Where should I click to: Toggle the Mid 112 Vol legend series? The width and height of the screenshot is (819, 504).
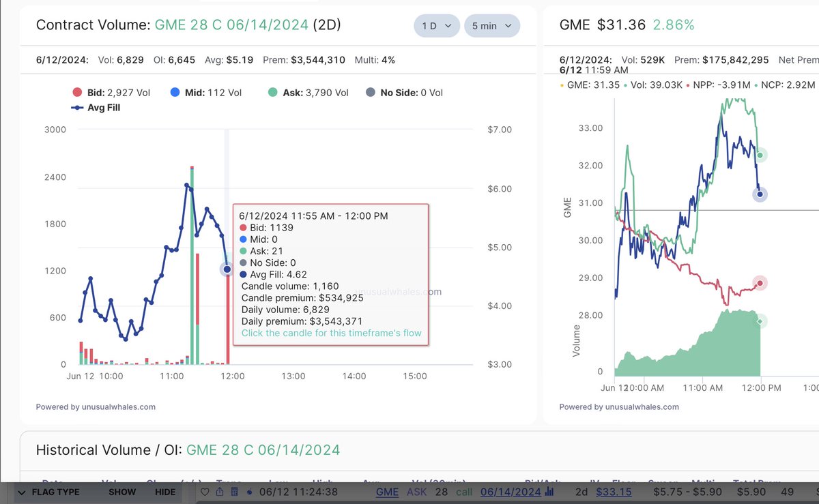coord(206,92)
